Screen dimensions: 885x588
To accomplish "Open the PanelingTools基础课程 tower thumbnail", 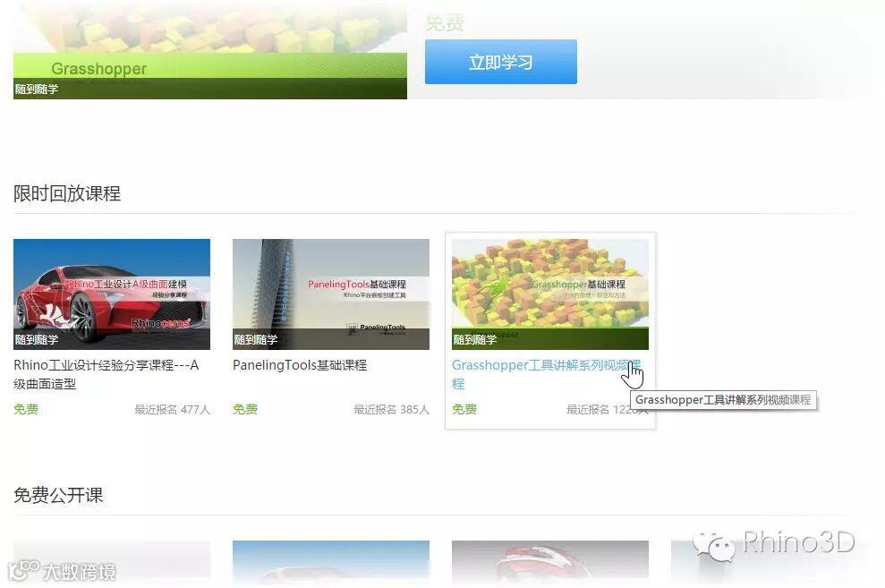I will coord(331,294).
